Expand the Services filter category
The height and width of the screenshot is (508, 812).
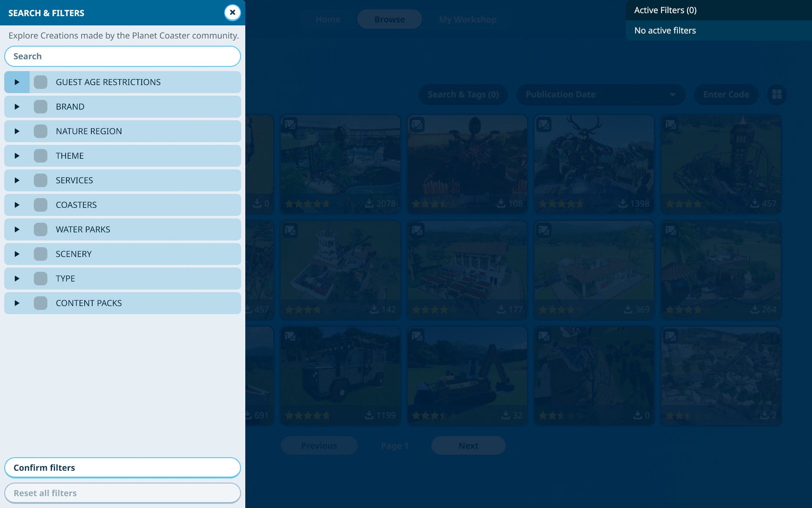coord(17,180)
